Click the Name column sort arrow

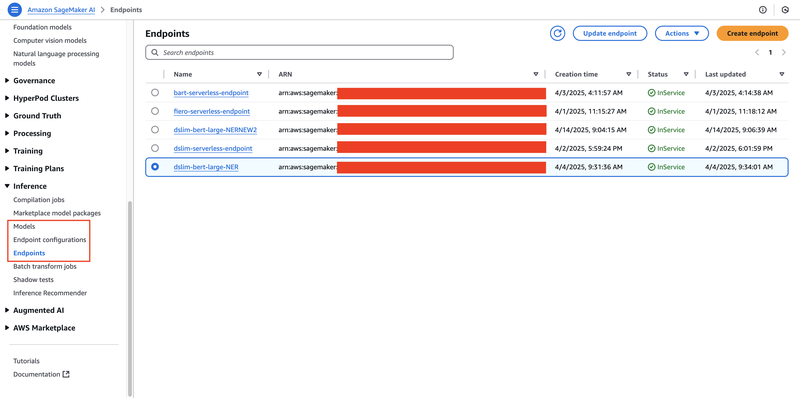pos(260,74)
